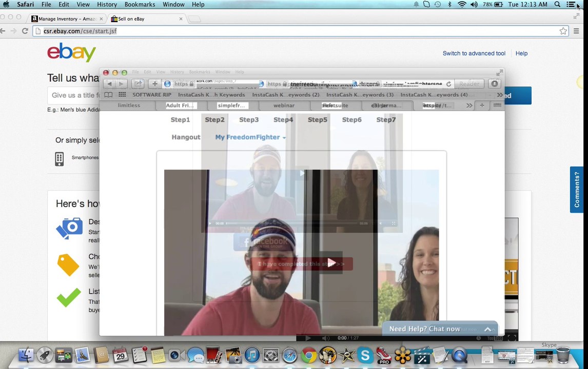Click the Safari Reader button
Screen dimensions: 588x369
point(469,84)
